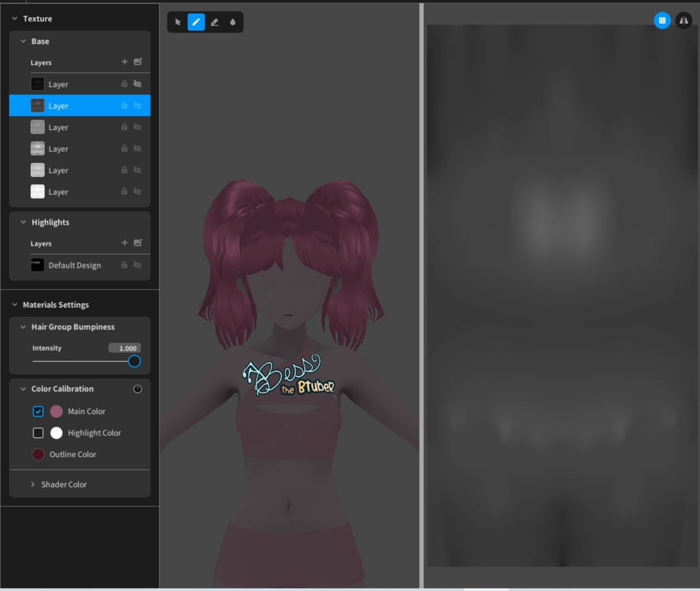
Task: Toggle the UV grid overlay button
Action: tap(662, 20)
